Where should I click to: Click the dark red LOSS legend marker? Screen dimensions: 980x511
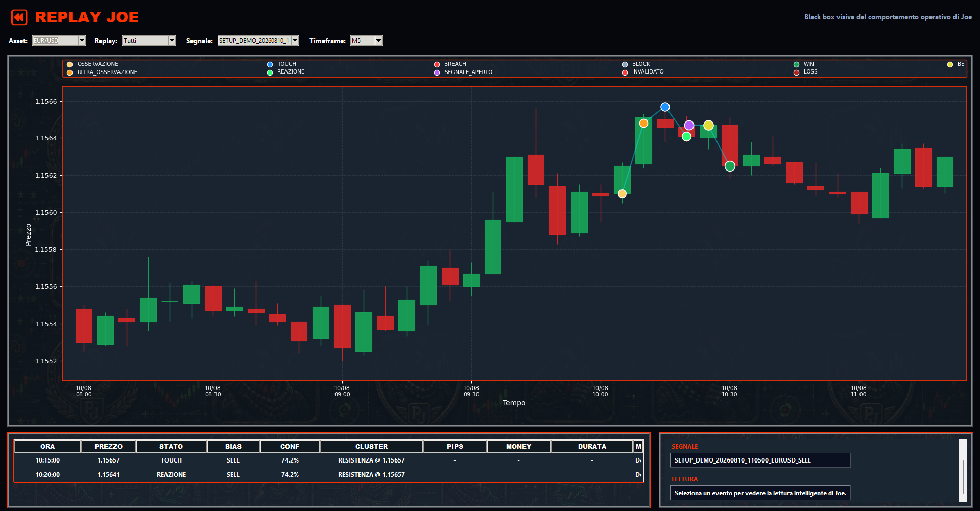[797, 72]
